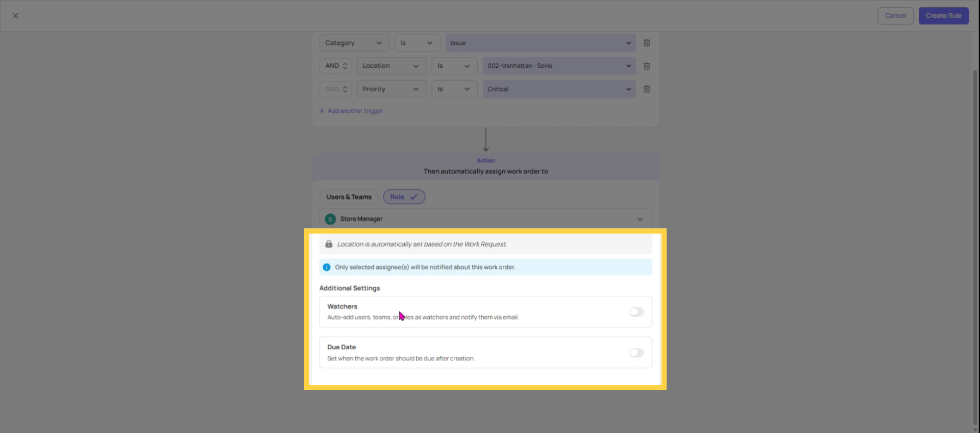980x433 pixels.
Task: Open the Is operator dropdown in Priority row
Action: coord(454,89)
